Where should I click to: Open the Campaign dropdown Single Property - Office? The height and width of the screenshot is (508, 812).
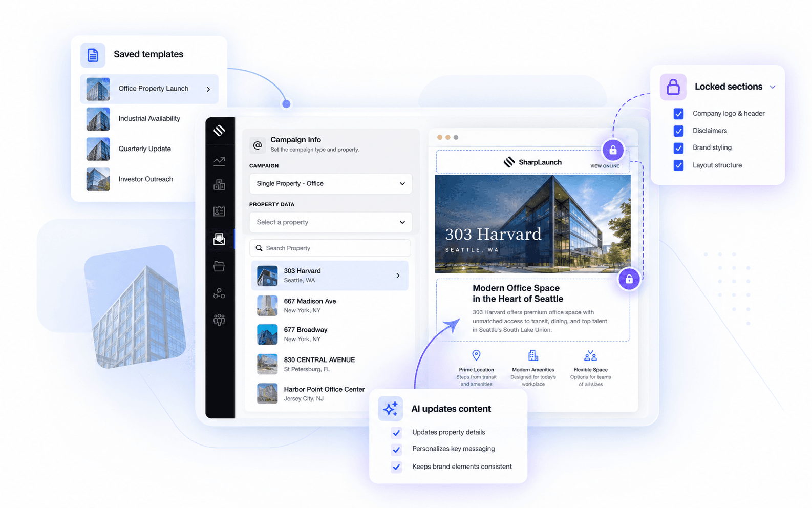click(330, 183)
